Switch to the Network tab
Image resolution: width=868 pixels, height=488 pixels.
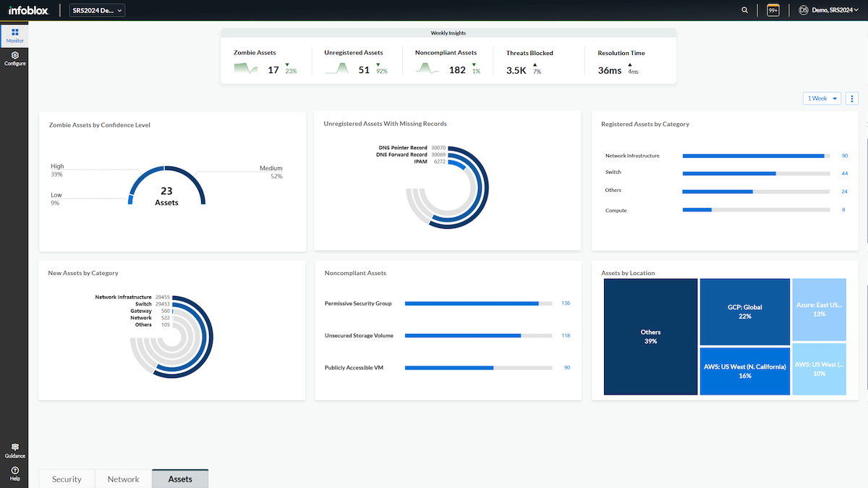(x=123, y=479)
